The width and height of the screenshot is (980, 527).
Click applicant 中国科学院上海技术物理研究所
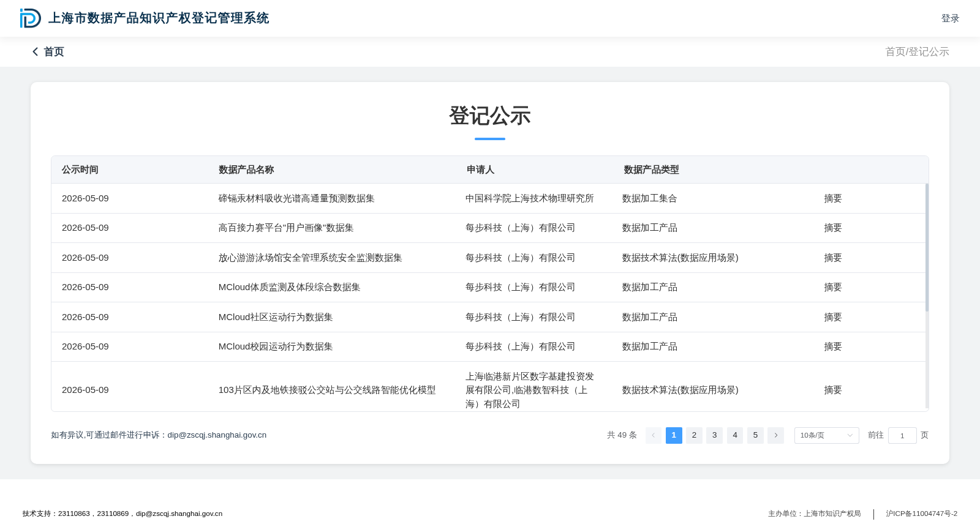530,198
